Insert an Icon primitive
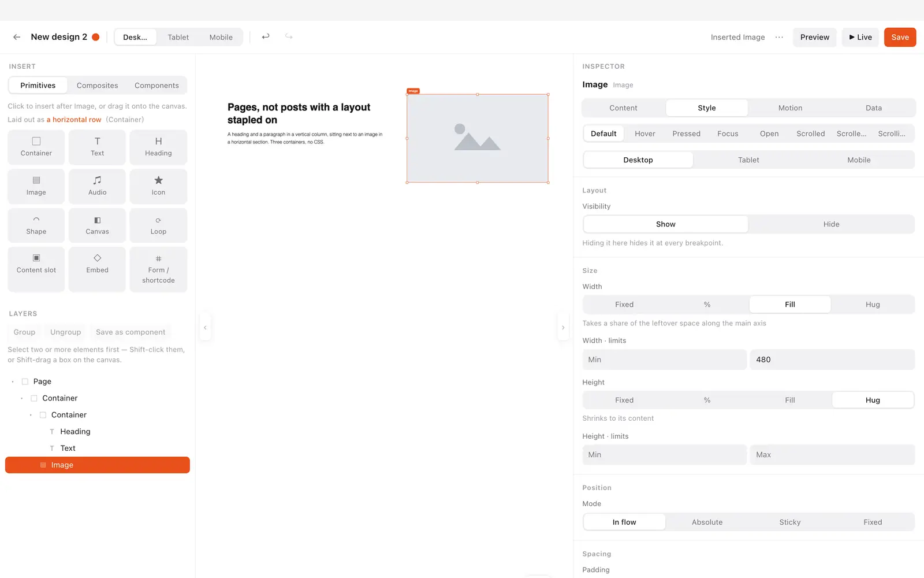 [x=158, y=186]
